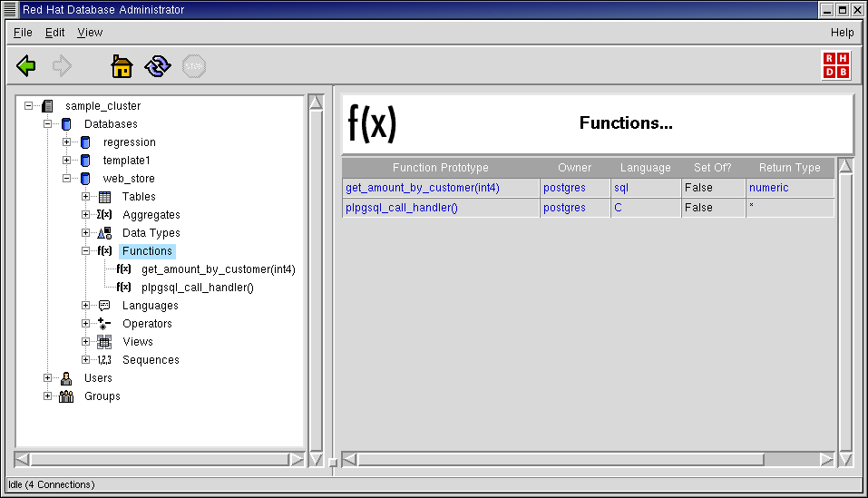Select get_amount_by_customer(int4) in the tree

tap(218, 269)
